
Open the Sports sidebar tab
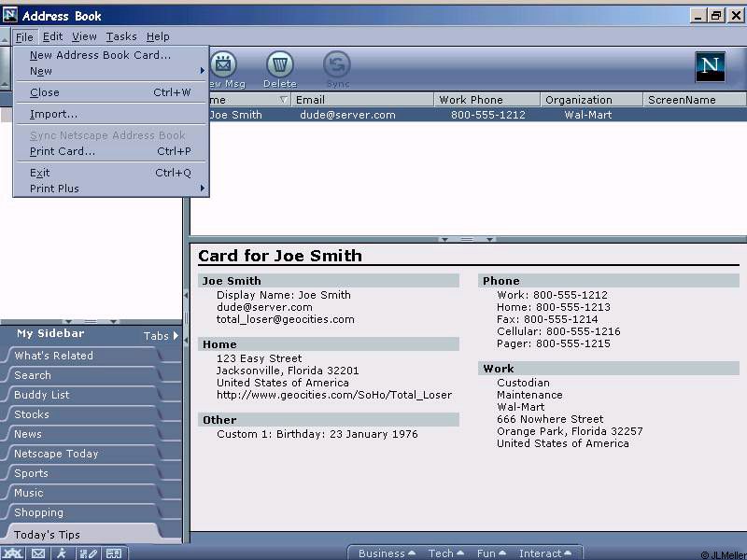pyautogui.click(x=83, y=473)
